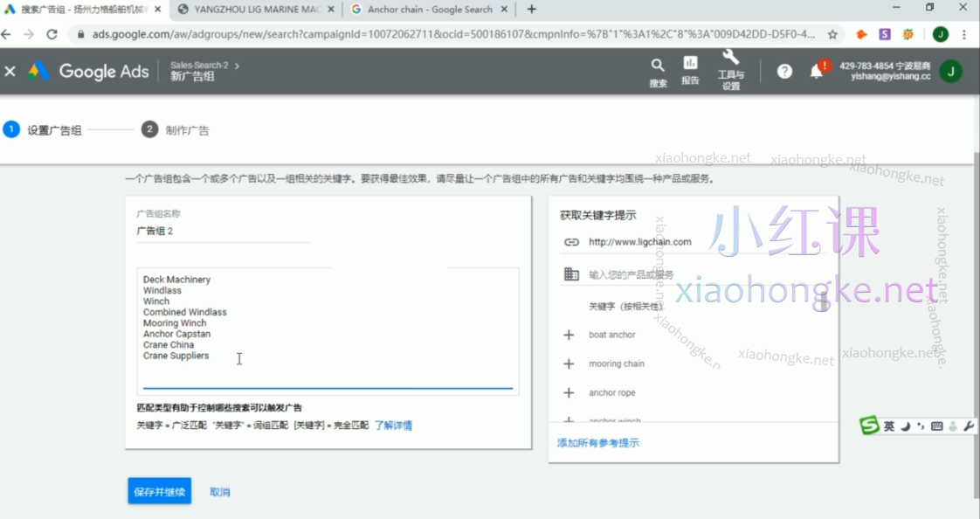This screenshot has width=980, height=519.
Task: Click the scrollbar in keyword suggestions panel
Action: click(x=822, y=301)
